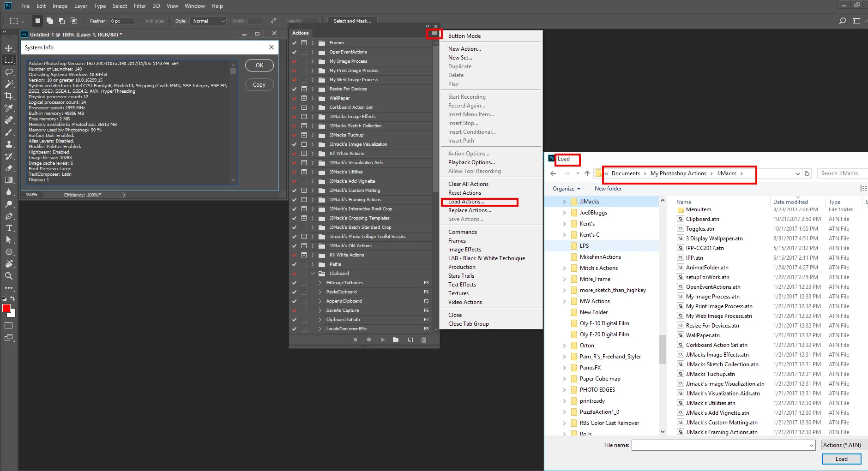
Task: Choose Load Actions... from panel menu
Action: (x=466, y=202)
